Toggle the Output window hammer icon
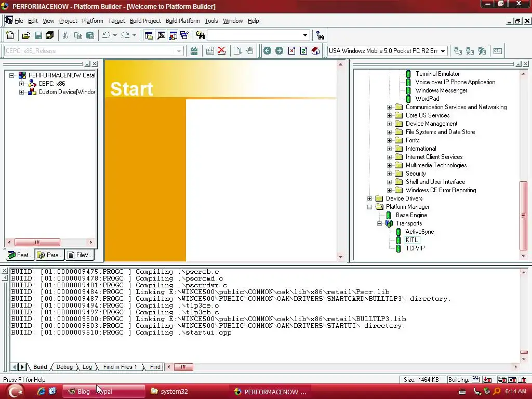 tap(161, 35)
